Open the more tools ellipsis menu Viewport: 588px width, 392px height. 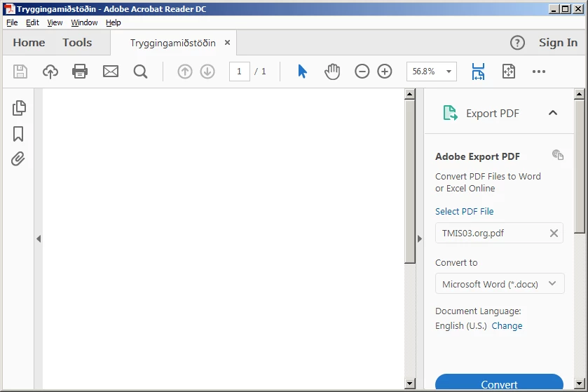[x=539, y=72]
